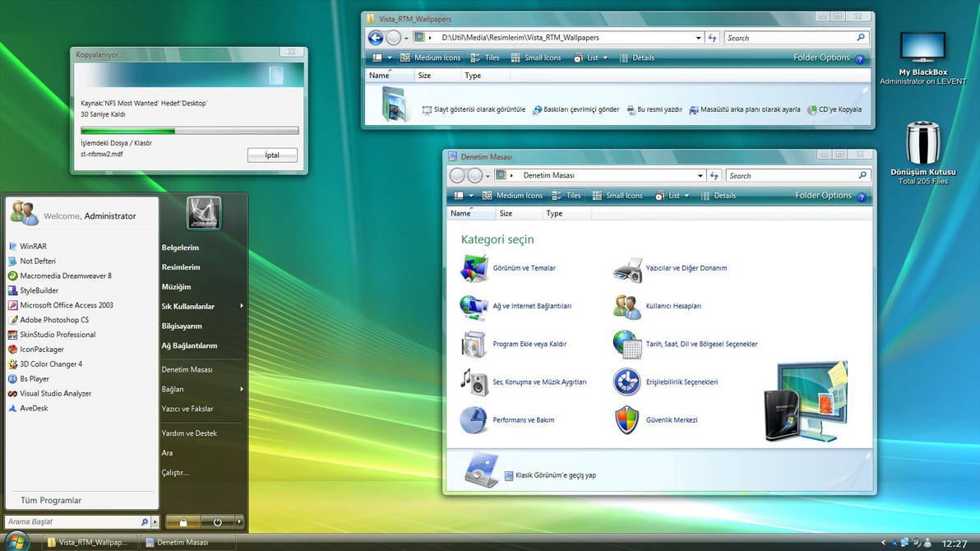Click the Güvenlik Merkezi shield icon

626,419
